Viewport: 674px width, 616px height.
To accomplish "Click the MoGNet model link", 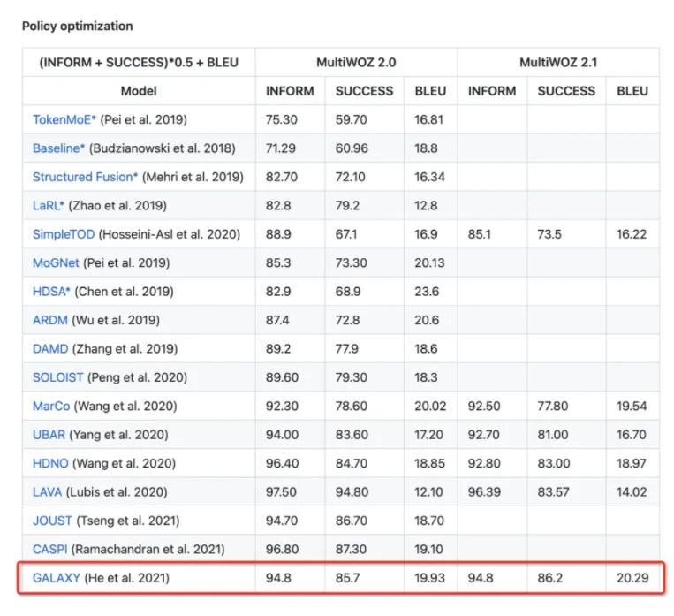I will point(57,262).
